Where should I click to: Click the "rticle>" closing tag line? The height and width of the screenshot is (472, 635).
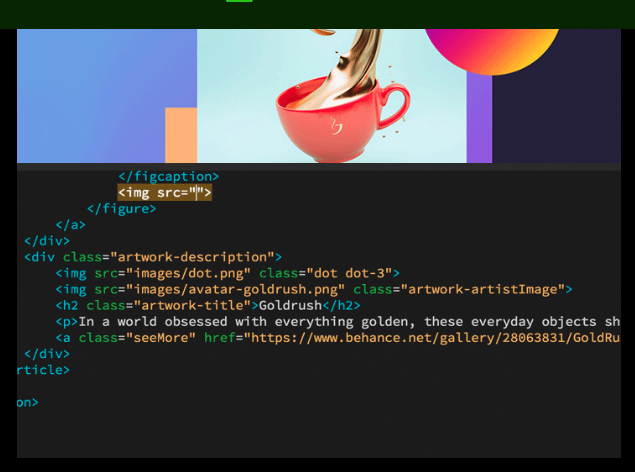click(43, 370)
